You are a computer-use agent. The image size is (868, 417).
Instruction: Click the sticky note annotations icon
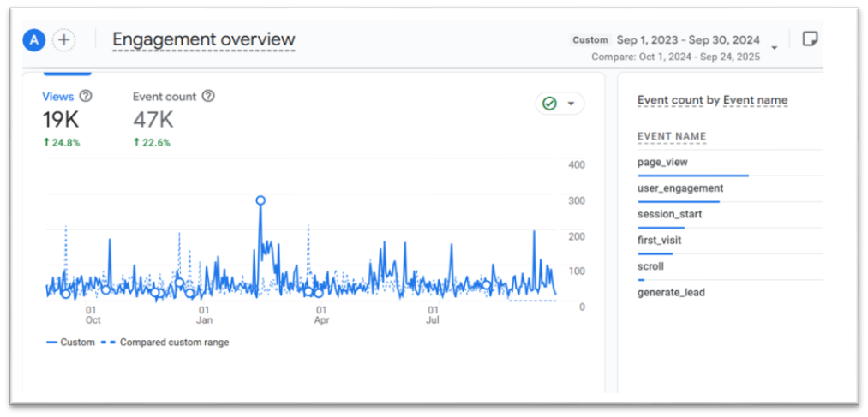point(810,39)
